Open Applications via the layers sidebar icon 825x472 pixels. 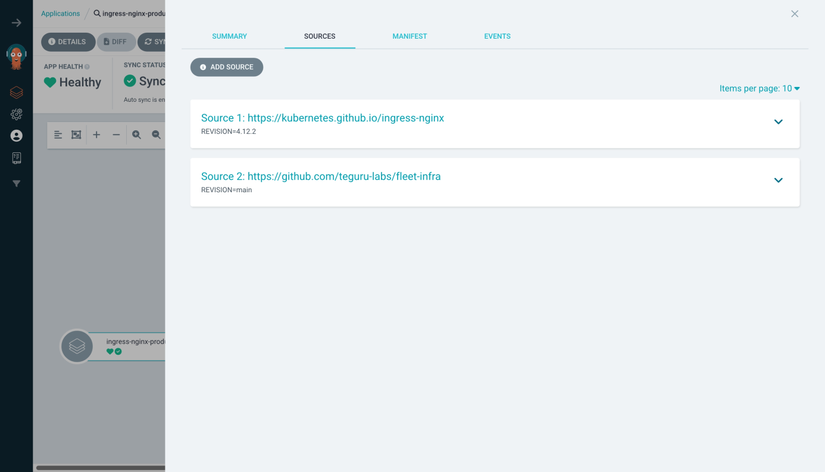click(16, 92)
